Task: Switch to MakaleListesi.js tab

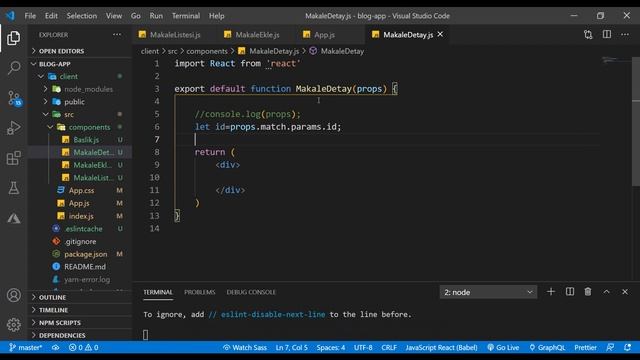Action: (x=175, y=35)
